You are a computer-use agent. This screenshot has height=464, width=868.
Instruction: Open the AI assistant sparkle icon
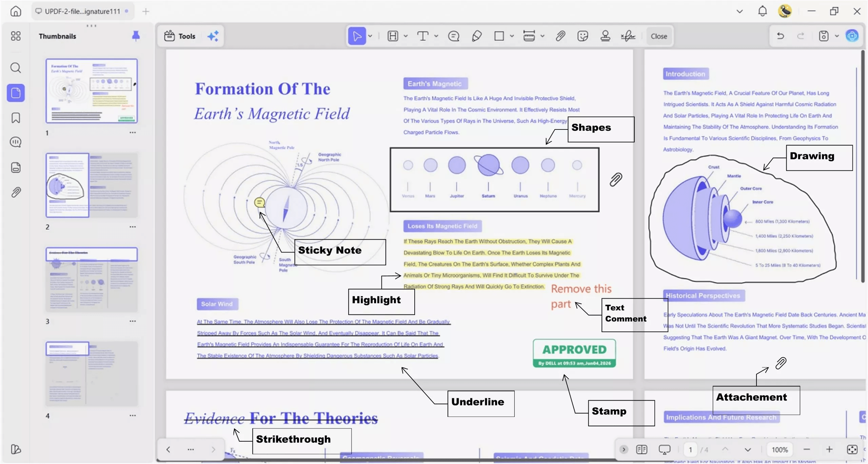coord(213,36)
